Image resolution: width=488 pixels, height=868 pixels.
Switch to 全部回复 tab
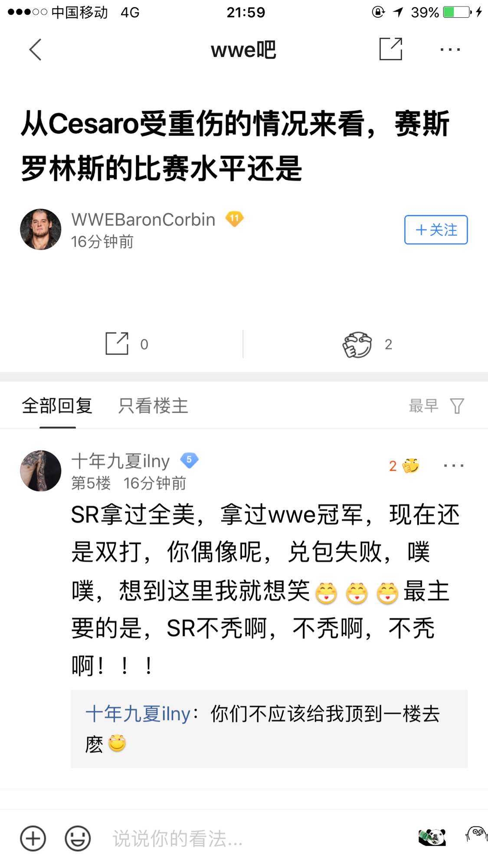point(57,406)
